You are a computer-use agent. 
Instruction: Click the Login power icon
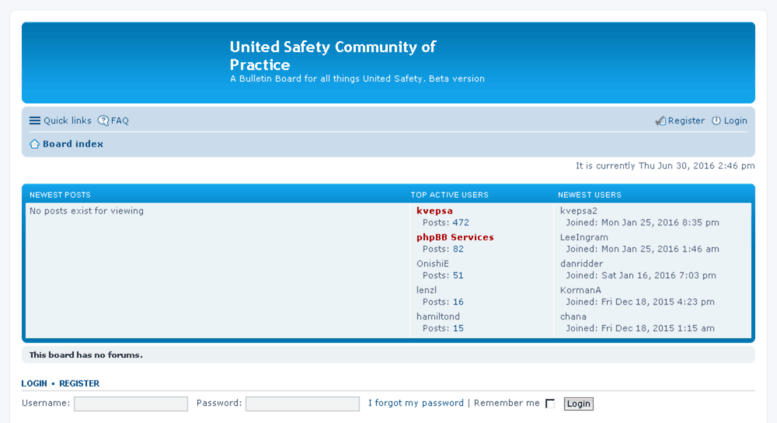click(x=716, y=120)
